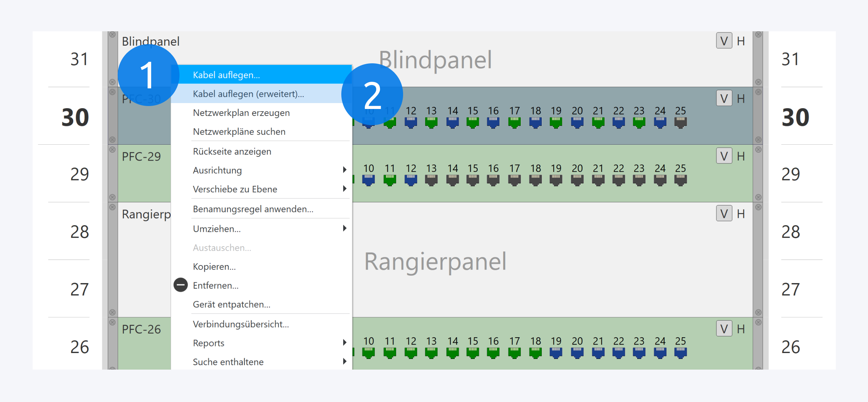Click rack unit number 28 on left
Screen dimensions: 868x402
(x=79, y=232)
